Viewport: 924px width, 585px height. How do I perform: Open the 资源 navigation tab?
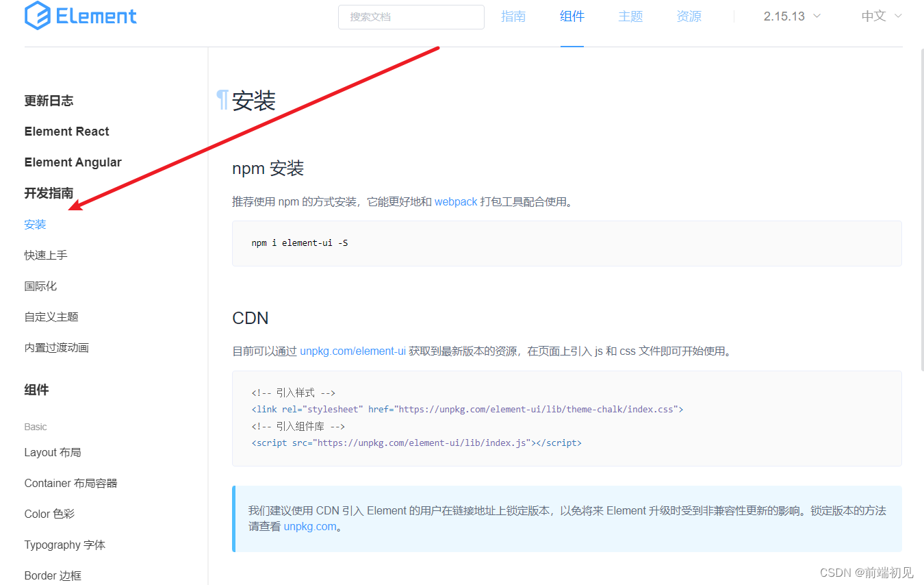(x=689, y=16)
